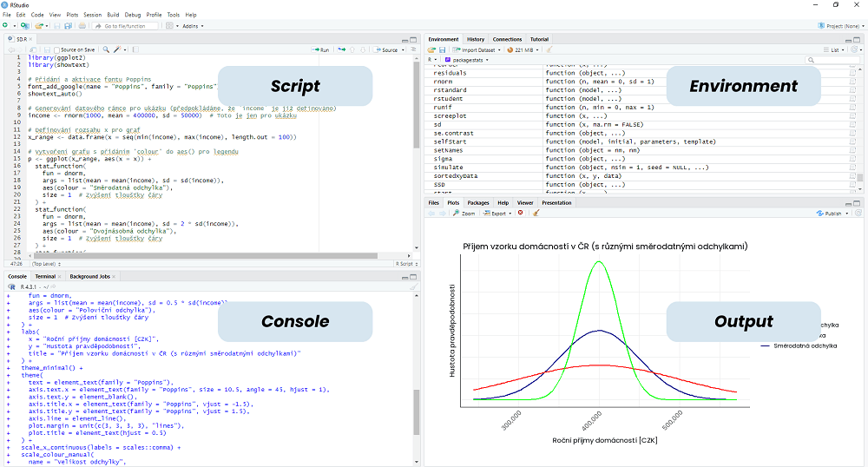Clear environment objects with the broom icon

[549, 49]
